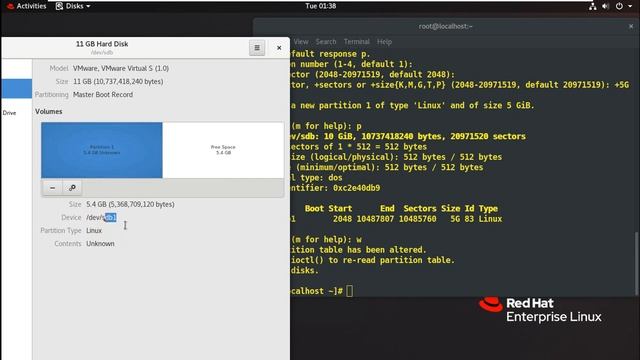Click the terminal line 'ition table has been altered.'
640x360 pixels.
358,250
